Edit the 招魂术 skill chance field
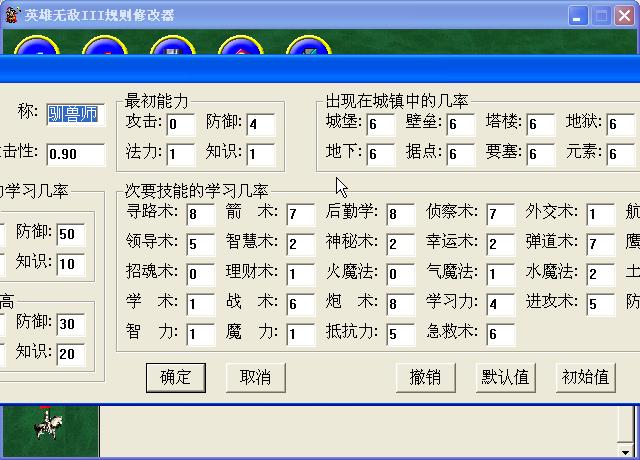 point(201,274)
